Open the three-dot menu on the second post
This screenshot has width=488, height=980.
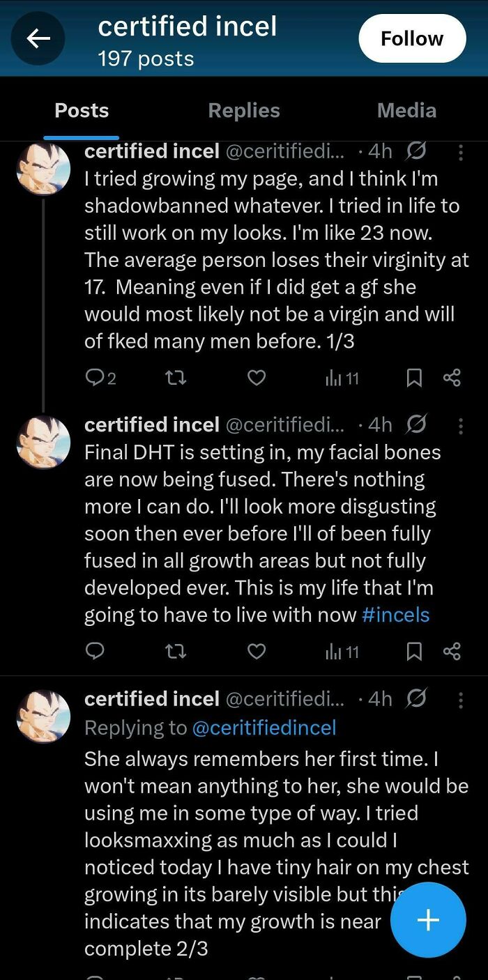tap(461, 426)
